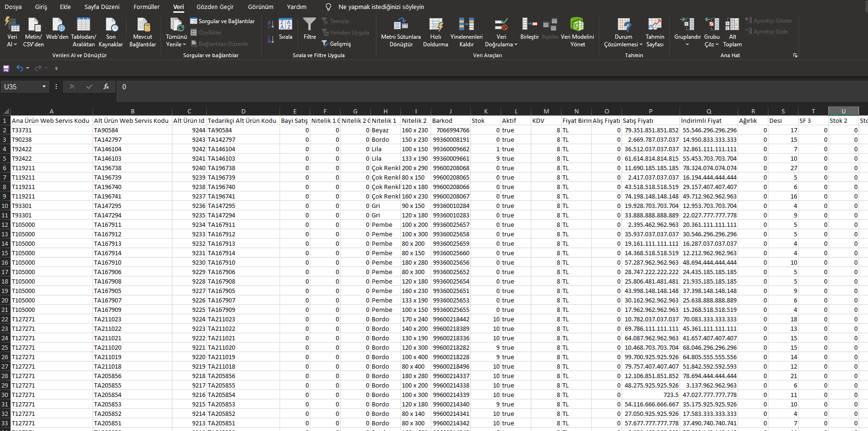Switch to the Giriş ribbon tab
The width and height of the screenshot is (868, 431).
[41, 7]
